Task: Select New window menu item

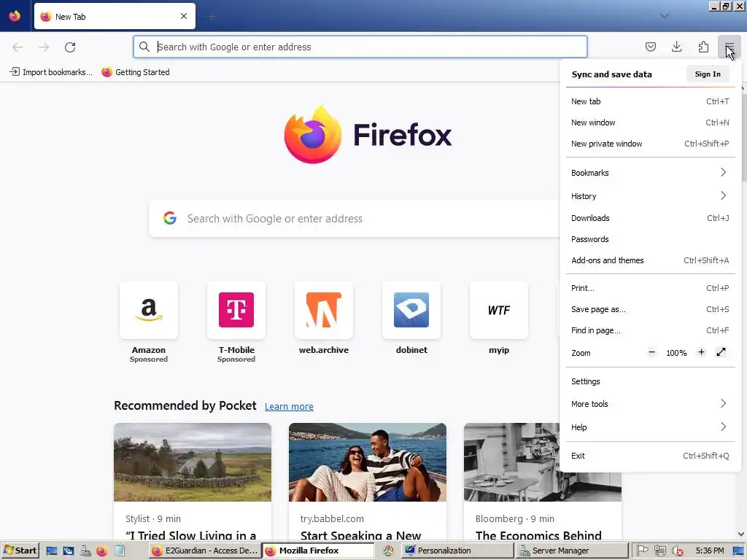Action: coord(650,122)
